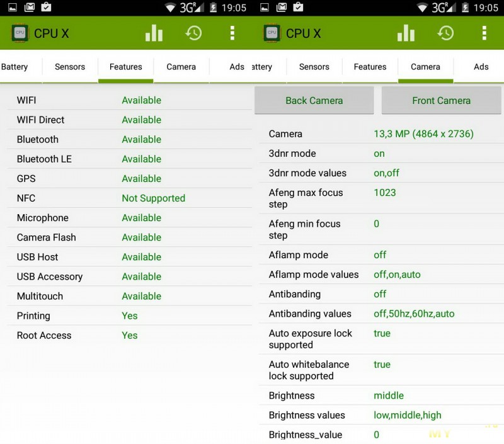504x444 pixels.
Task: Tap off,on,auto value for Aflamp mode values
Action: [397, 275]
